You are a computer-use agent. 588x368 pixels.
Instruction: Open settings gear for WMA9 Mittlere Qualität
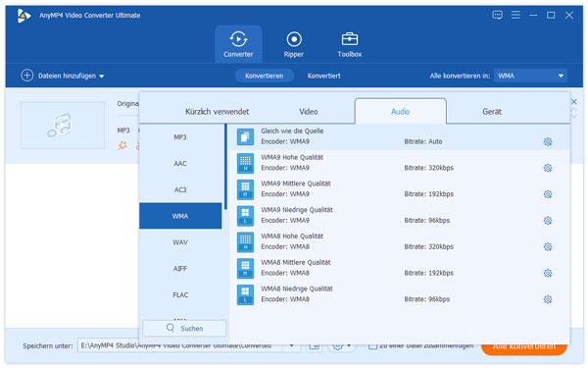click(548, 194)
